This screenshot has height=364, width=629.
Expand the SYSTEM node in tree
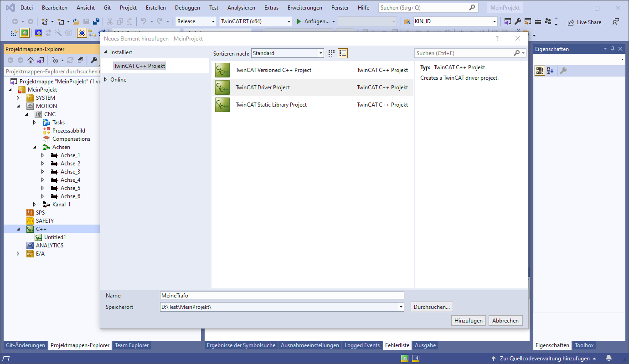[x=18, y=98]
